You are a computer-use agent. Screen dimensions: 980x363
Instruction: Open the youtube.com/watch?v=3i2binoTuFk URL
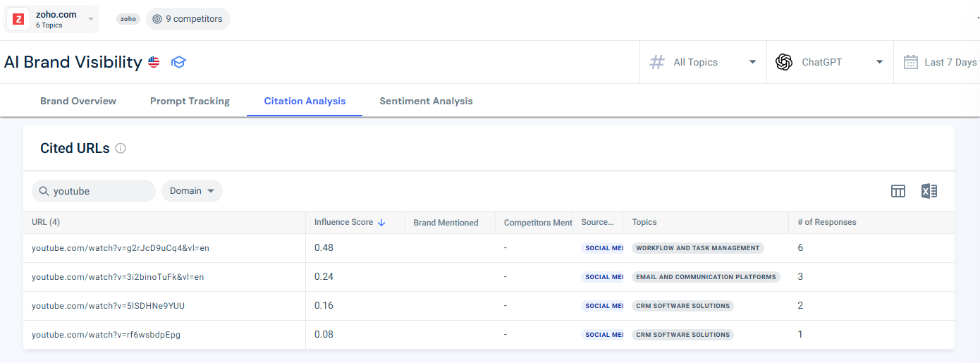(x=118, y=277)
